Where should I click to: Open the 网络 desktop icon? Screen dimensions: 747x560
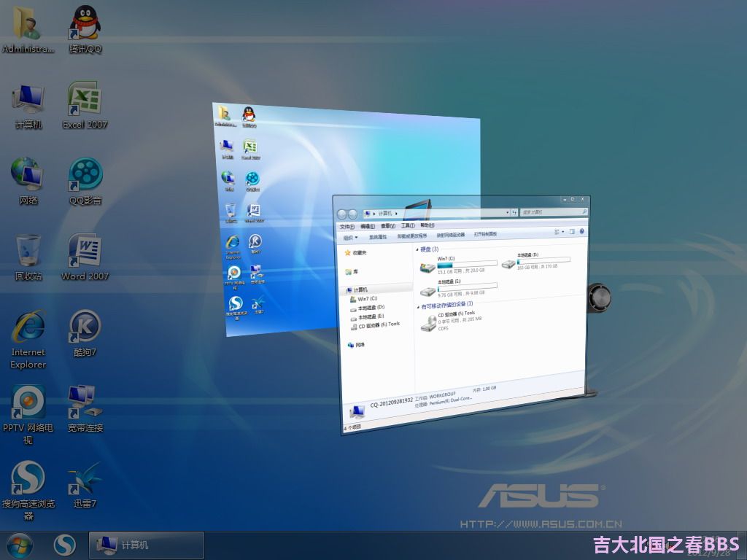(x=28, y=181)
